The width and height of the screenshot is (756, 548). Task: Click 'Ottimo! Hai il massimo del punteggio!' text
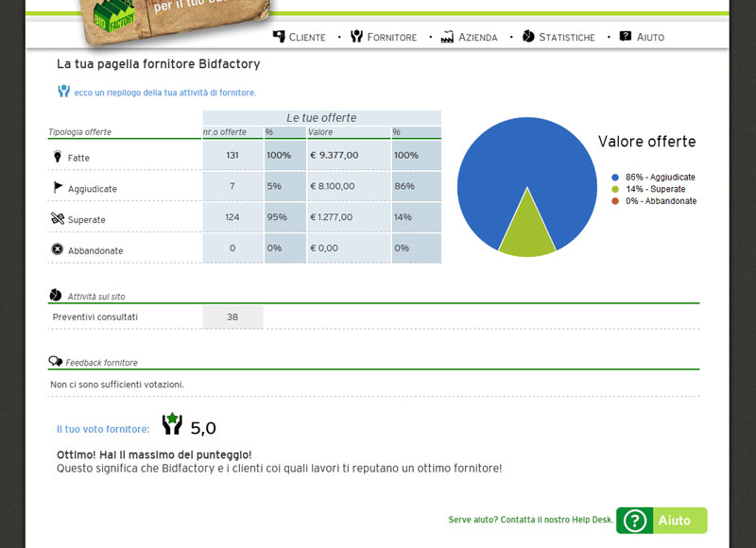click(x=154, y=454)
